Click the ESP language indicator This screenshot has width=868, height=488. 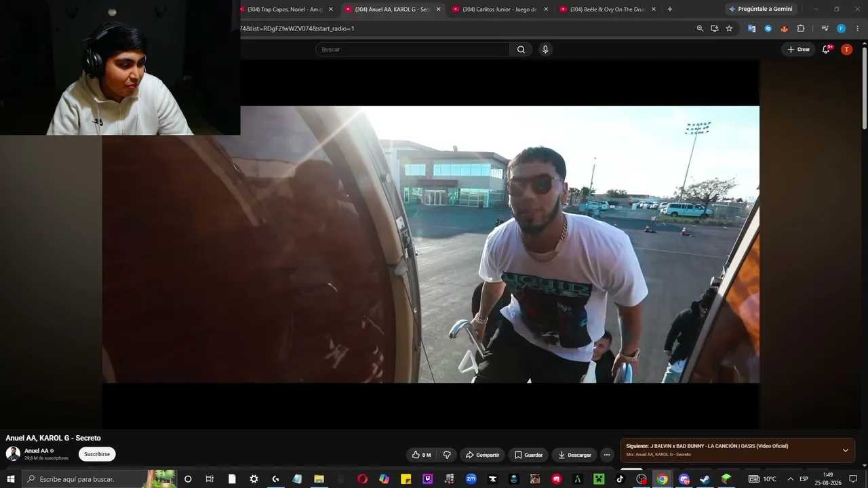tap(804, 479)
